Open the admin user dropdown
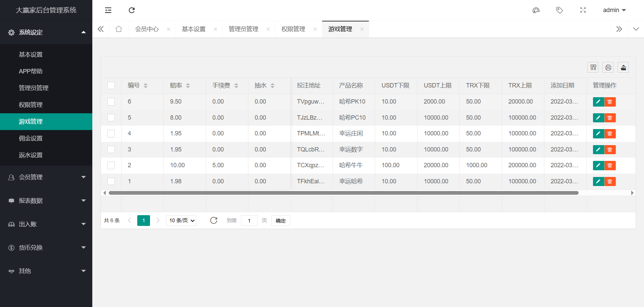 click(x=614, y=10)
